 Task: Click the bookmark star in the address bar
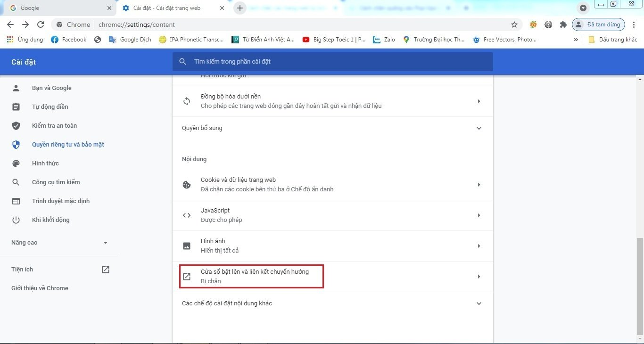[514, 24]
